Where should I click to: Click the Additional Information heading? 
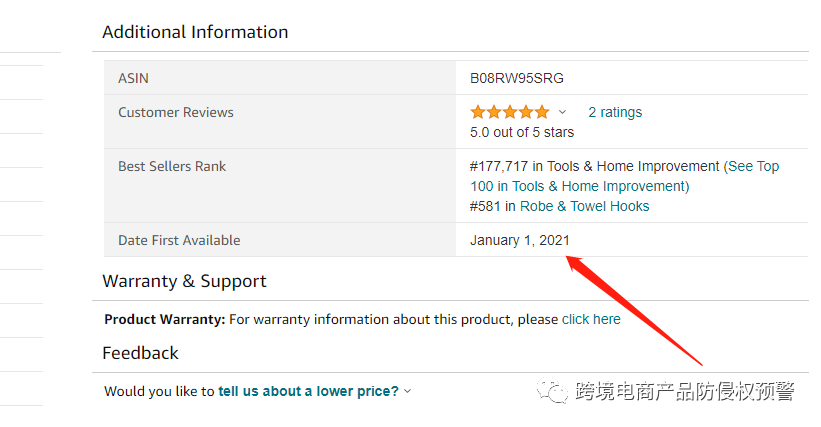[x=195, y=32]
